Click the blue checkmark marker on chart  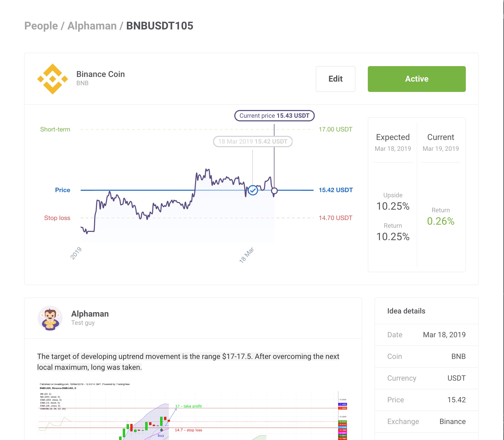[x=253, y=190]
